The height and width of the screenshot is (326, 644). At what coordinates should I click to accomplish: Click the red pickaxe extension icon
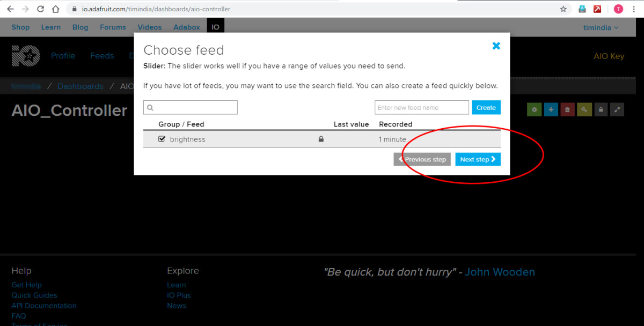pyautogui.click(x=597, y=9)
